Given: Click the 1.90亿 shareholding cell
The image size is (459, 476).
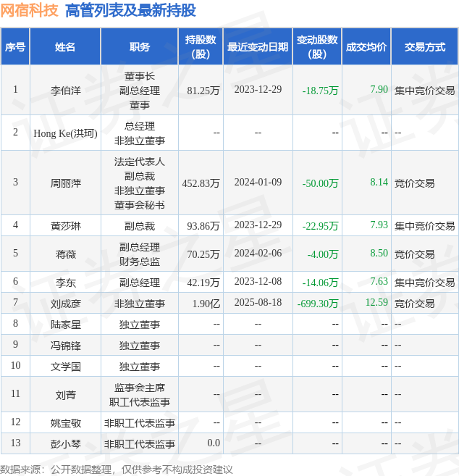Looking at the screenshot, I should tap(206, 304).
